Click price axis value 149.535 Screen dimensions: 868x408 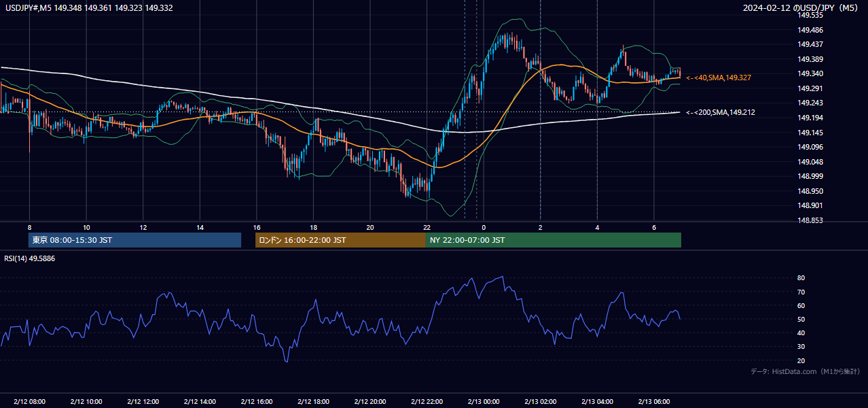810,15
